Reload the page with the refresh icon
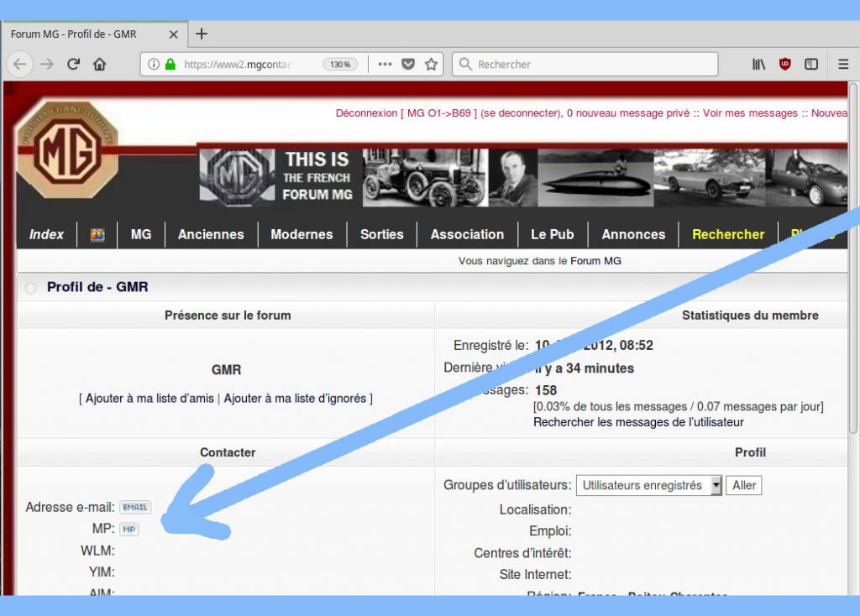 coord(74,64)
